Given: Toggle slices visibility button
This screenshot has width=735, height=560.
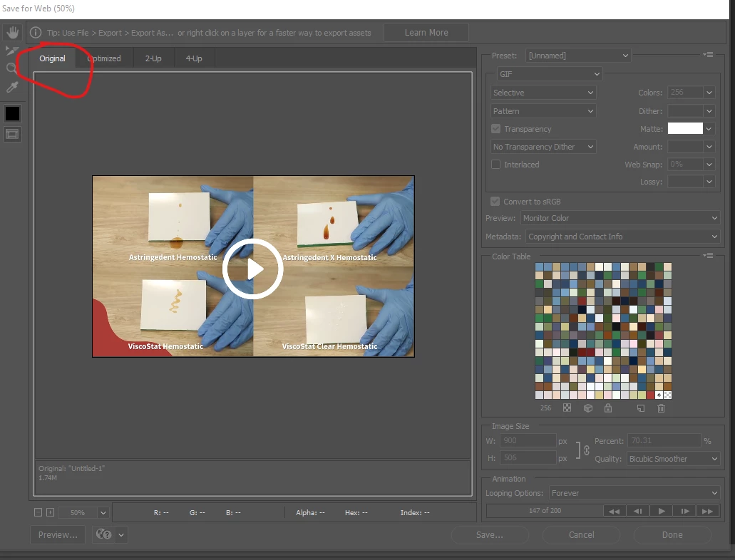Looking at the screenshot, I should pyautogui.click(x=12, y=135).
